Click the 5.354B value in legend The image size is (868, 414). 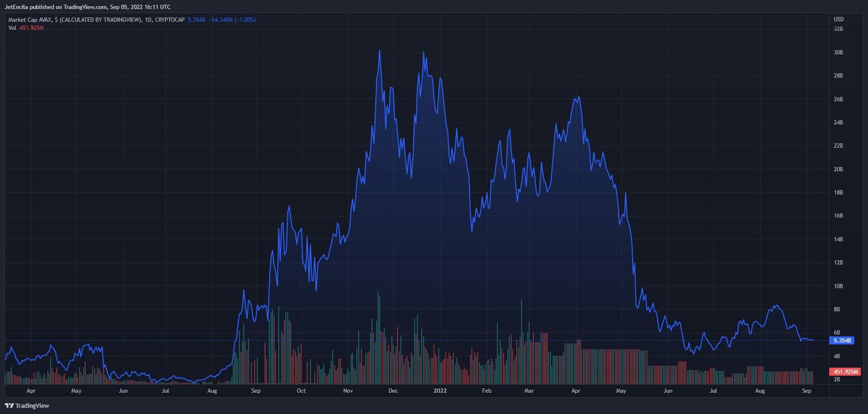196,20
